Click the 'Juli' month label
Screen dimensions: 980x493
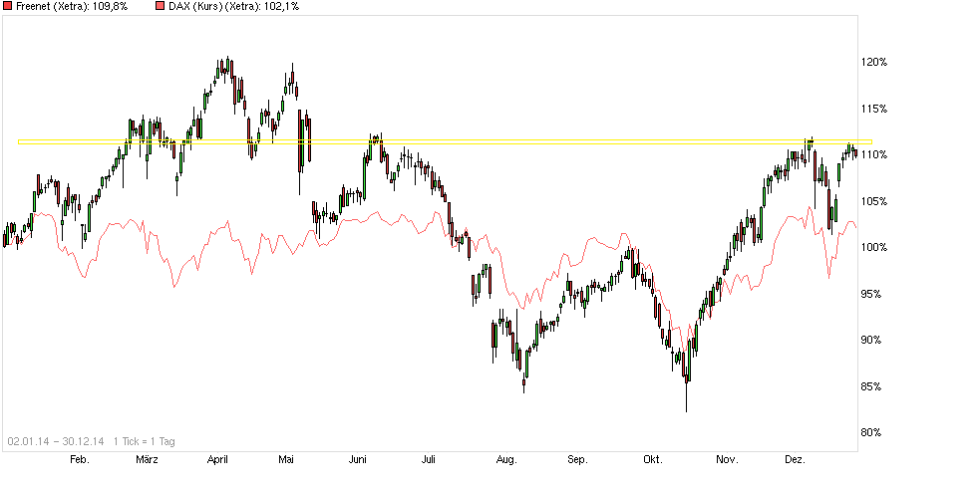click(428, 460)
